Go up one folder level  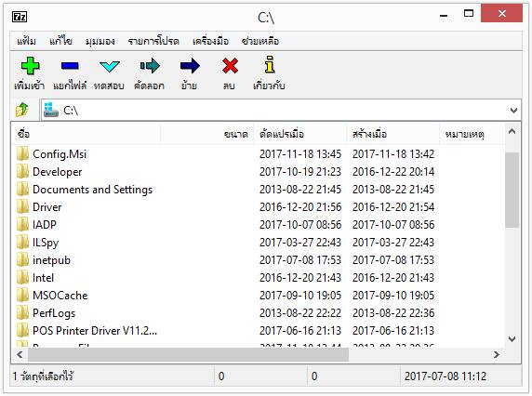click(x=22, y=110)
